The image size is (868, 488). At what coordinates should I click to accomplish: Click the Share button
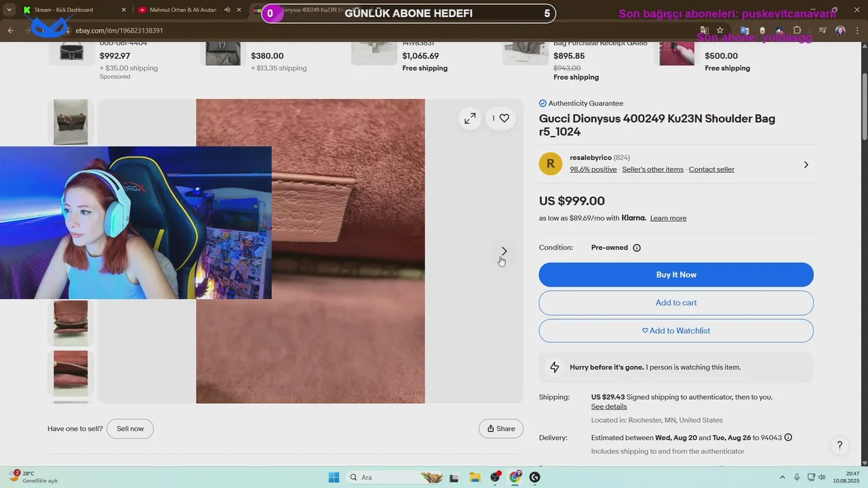click(x=501, y=428)
